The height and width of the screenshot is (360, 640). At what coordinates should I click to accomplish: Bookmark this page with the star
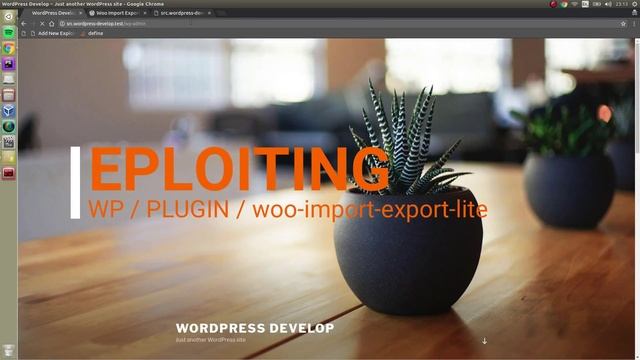pos(623,24)
